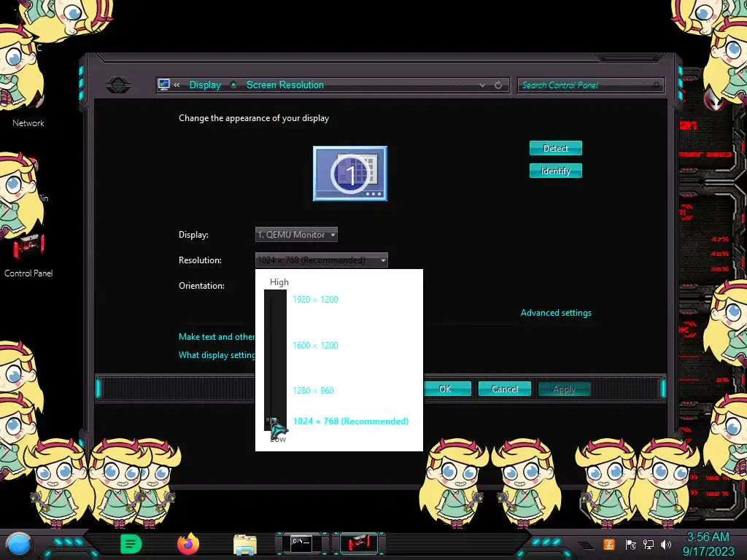Expand the breadcrumb chevrons in address bar
747x560 pixels.
(x=177, y=85)
